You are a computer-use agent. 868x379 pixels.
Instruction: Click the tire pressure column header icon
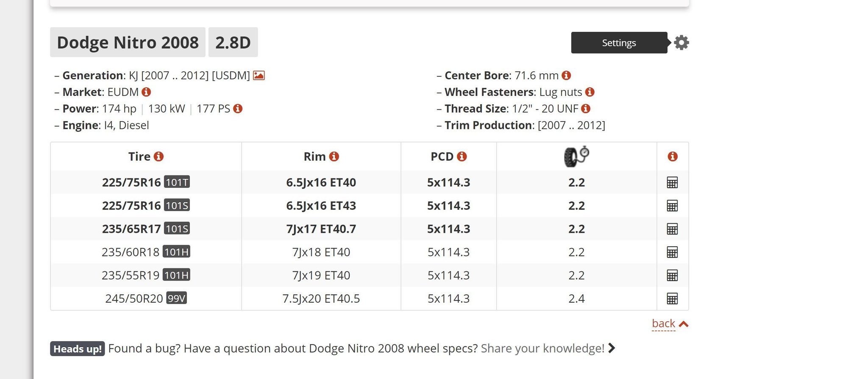tap(576, 156)
